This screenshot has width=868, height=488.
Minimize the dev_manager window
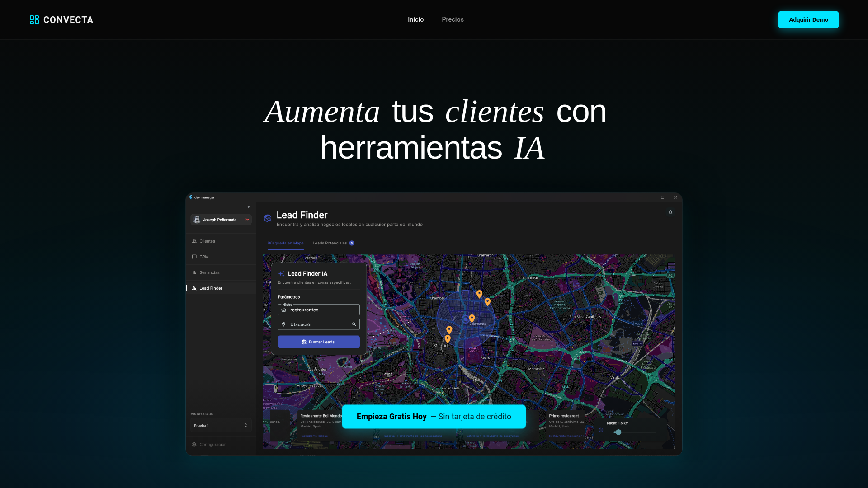650,197
